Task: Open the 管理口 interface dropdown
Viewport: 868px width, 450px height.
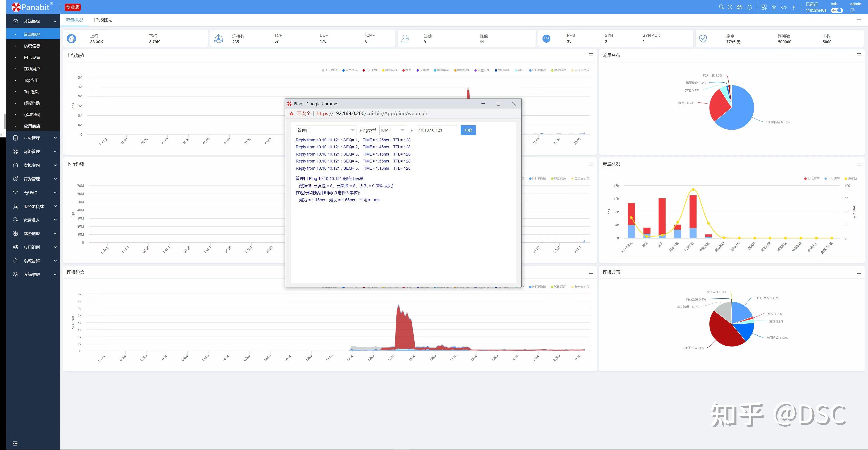Action: (x=325, y=130)
